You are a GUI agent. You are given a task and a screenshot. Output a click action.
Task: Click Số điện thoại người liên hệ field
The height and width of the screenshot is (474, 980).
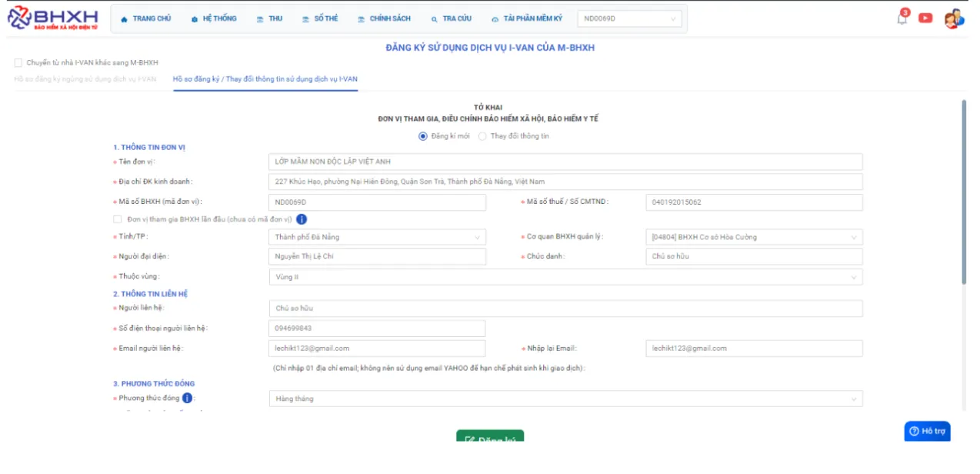point(377,329)
